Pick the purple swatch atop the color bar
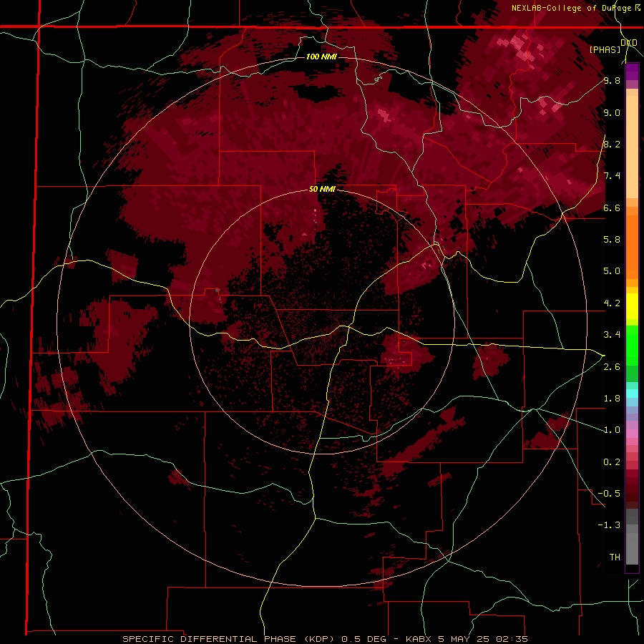Image resolution: width=644 pixels, height=644 pixels. click(632, 72)
